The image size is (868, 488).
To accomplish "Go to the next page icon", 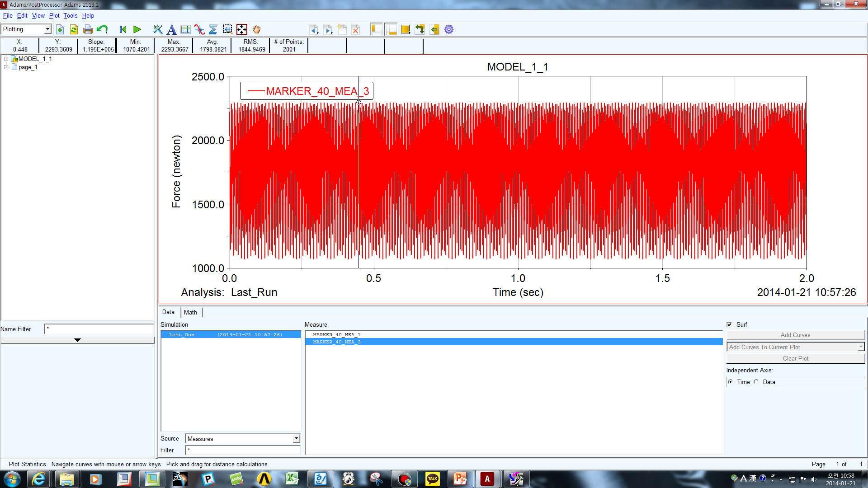I will (x=328, y=30).
